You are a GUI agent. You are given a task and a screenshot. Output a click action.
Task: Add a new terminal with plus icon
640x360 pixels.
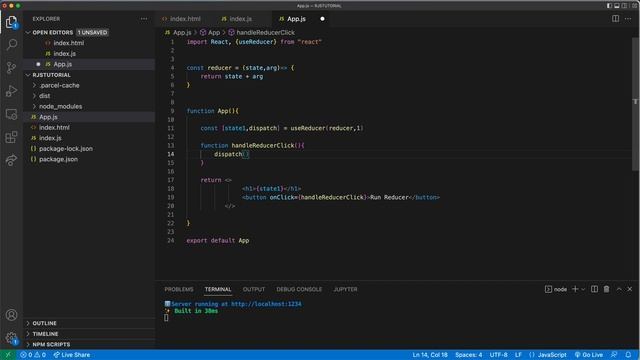click(575, 289)
